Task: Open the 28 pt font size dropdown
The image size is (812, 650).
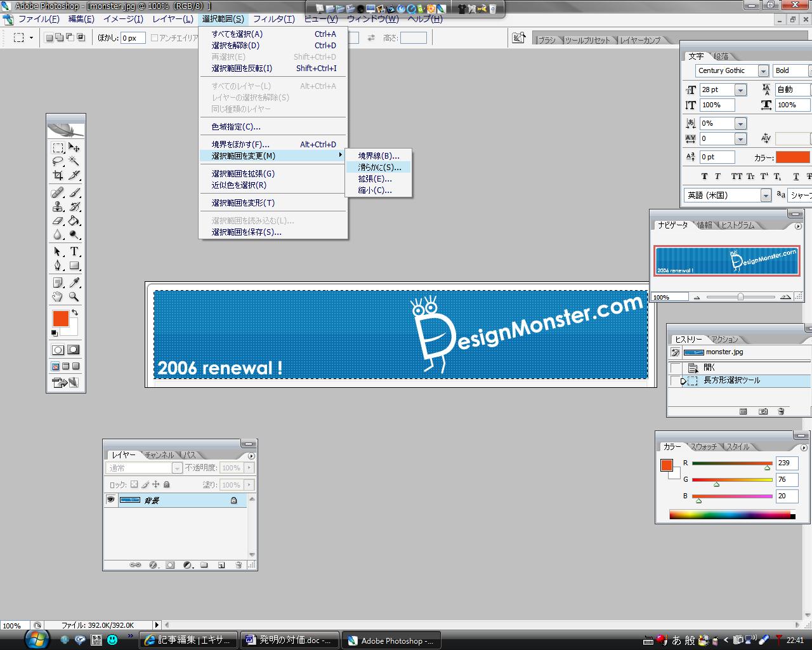Action: click(740, 90)
